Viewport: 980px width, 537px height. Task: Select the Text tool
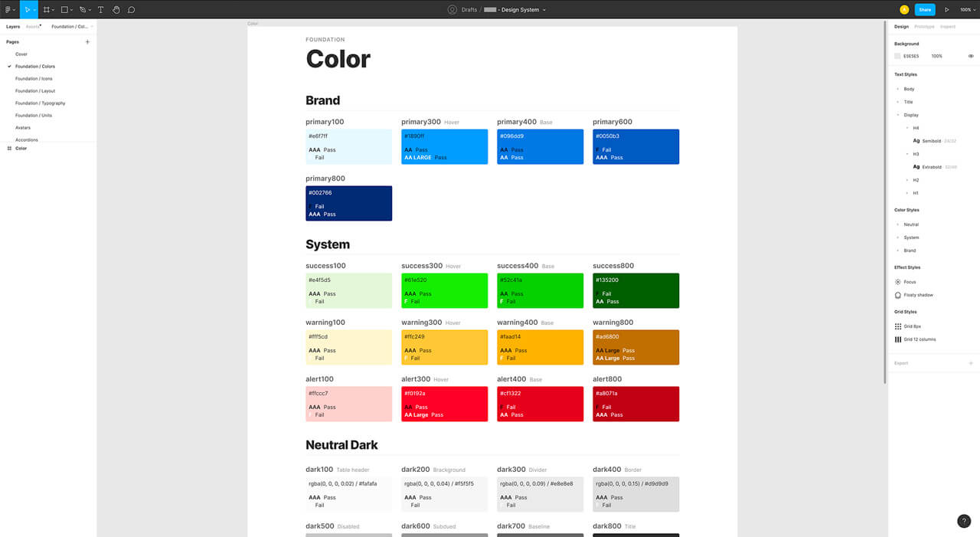[100, 9]
